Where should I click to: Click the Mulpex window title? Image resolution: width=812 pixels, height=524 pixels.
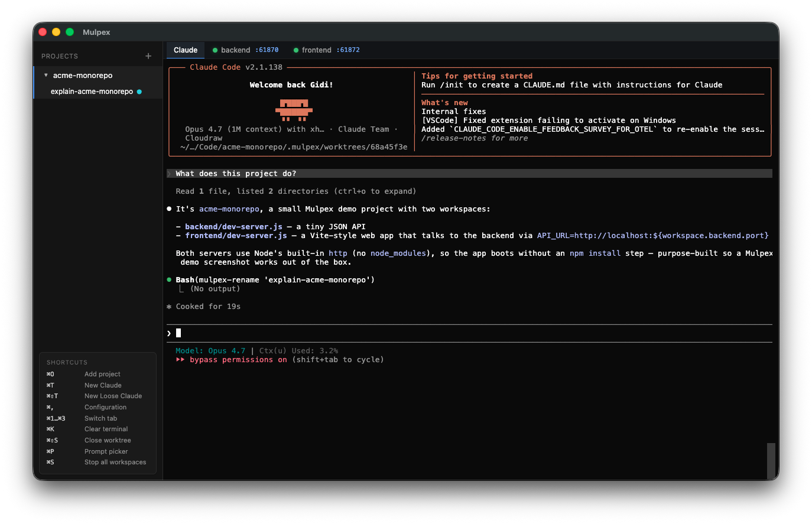point(96,32)
